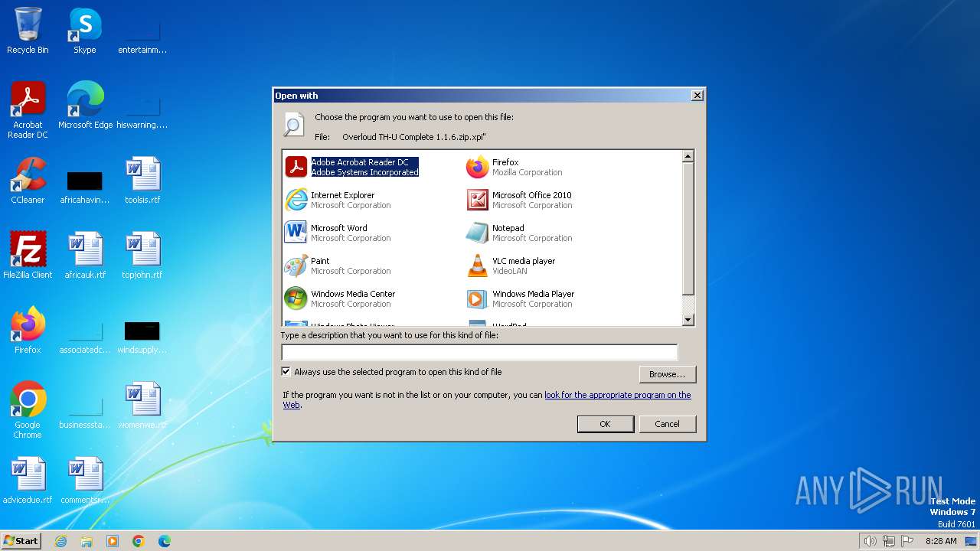Select topjohn.rtf desktop file
The image size is (980, 551).
coord(142,256)
